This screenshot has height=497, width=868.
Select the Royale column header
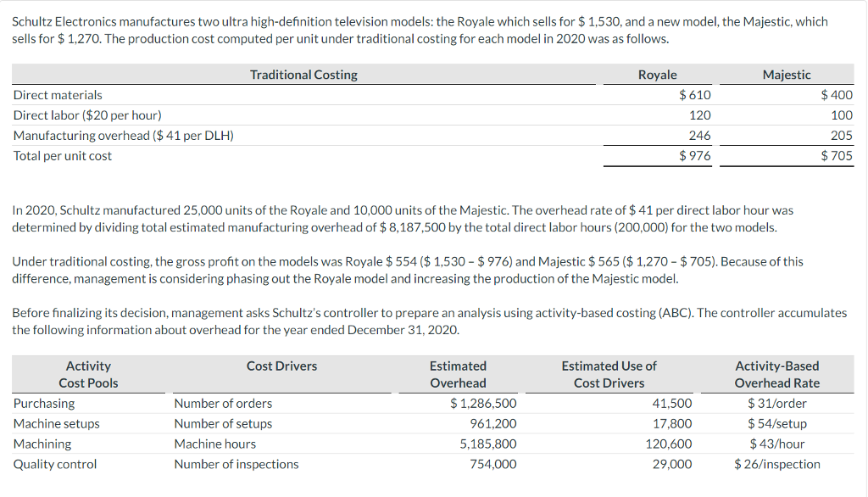pyautogui.click(x=658, y=75)
